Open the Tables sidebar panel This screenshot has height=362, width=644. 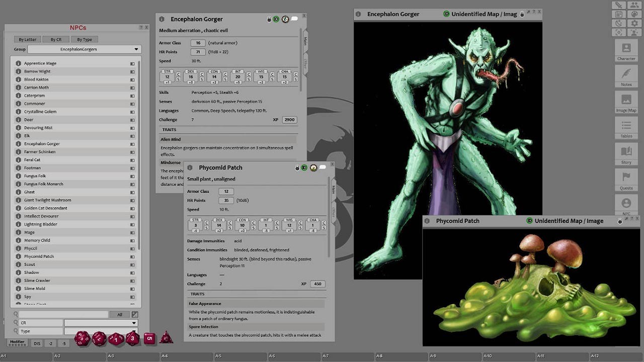tap(626, 128)
